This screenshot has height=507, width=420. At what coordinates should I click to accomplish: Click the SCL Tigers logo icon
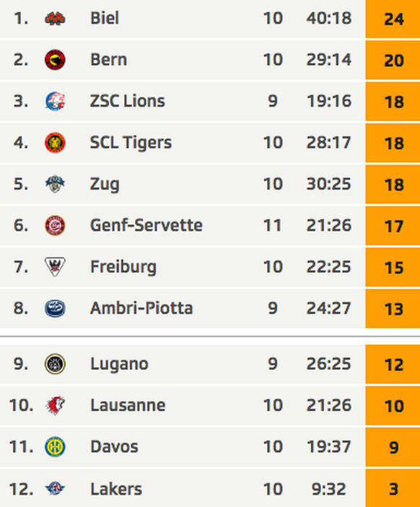(x=55, y=143)
